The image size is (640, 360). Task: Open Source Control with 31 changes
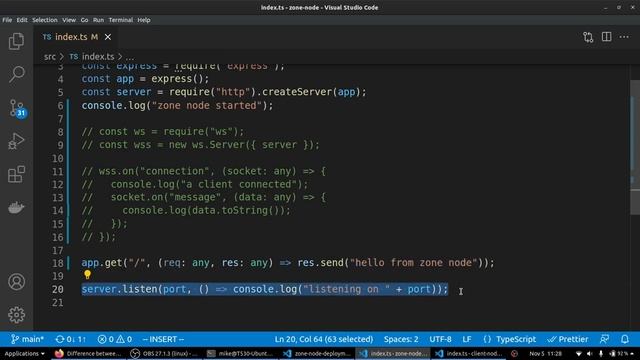coord(17,109)
